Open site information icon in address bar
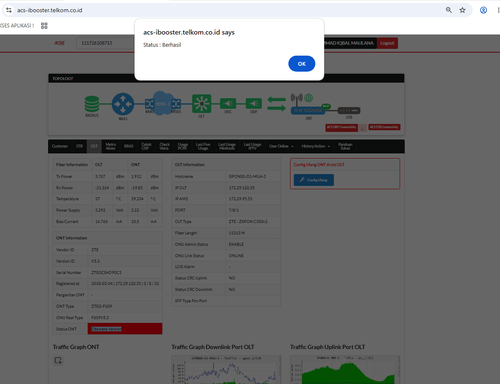Image resolution: width=500 pixels, height=384 pixels. pos(9,10)
